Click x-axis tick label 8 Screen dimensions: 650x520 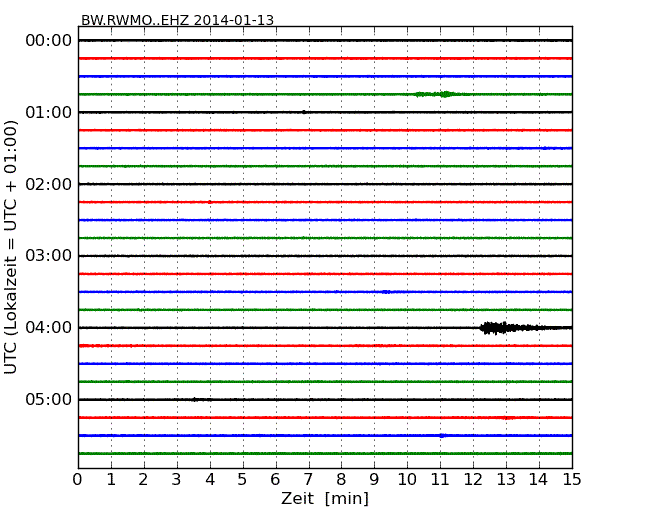(341, 480)
